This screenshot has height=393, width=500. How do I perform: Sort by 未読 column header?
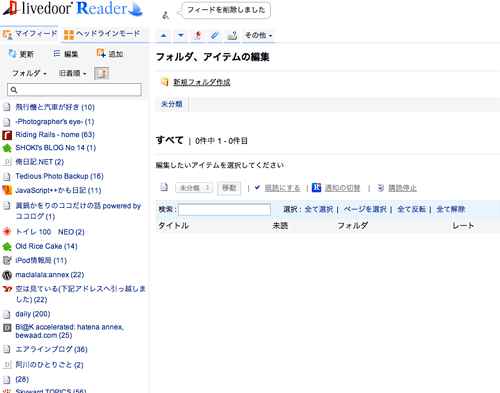[280, 226]
